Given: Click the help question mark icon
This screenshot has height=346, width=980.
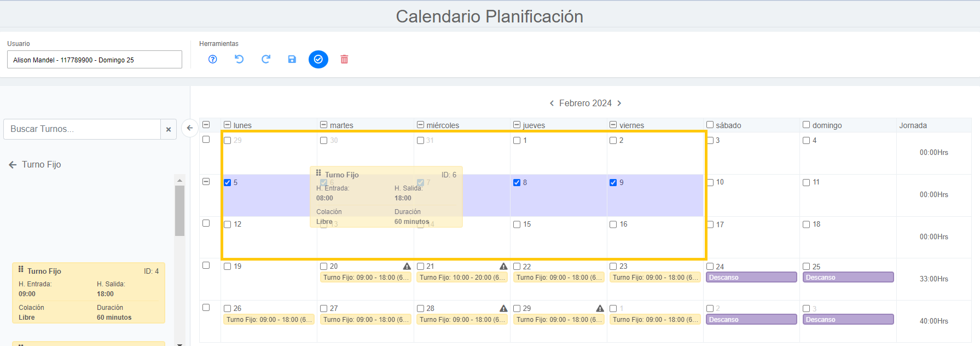Looking at the screenshot, I should (213, 59).
